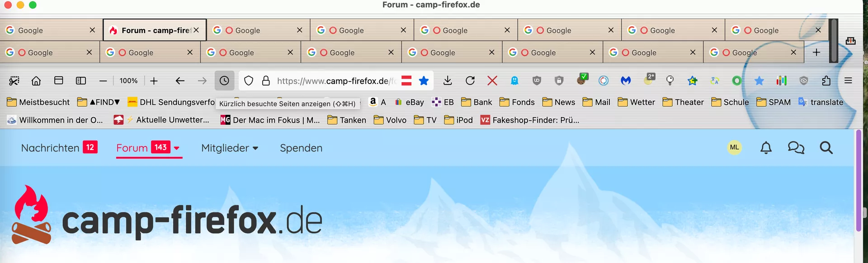Open the ▲FIND▼ bookmarks folder

[99, 102]
